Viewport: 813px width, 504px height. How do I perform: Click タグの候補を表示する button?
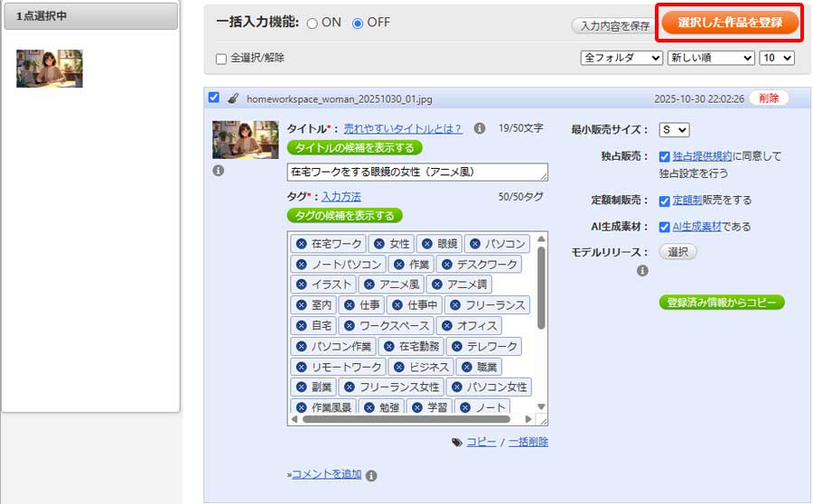(345, 215)
